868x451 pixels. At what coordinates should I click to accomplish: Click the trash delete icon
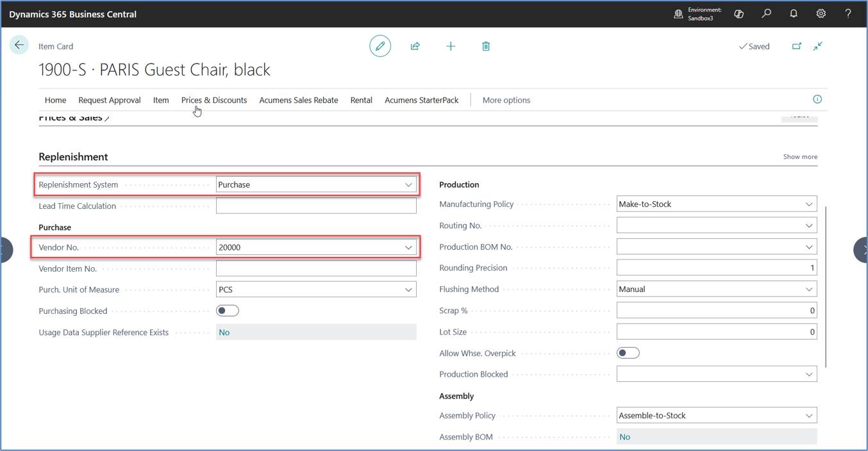(486, 46)
